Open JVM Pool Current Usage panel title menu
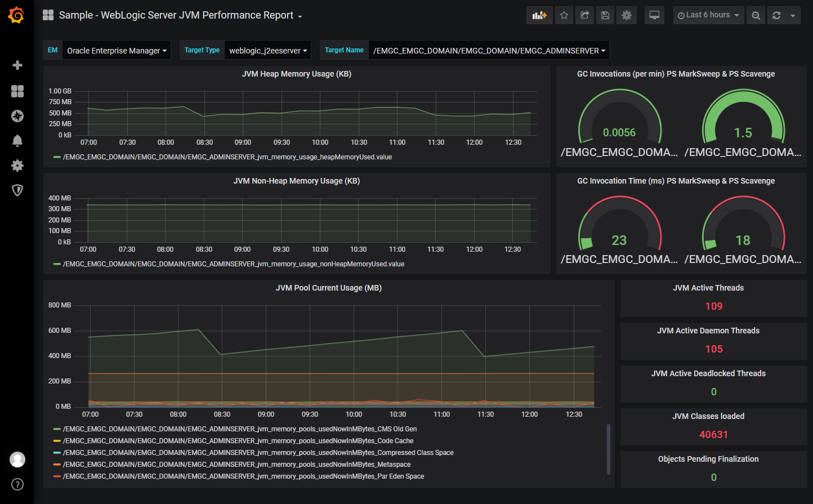Viewport: 813px width, 504px height. [329, 288]
